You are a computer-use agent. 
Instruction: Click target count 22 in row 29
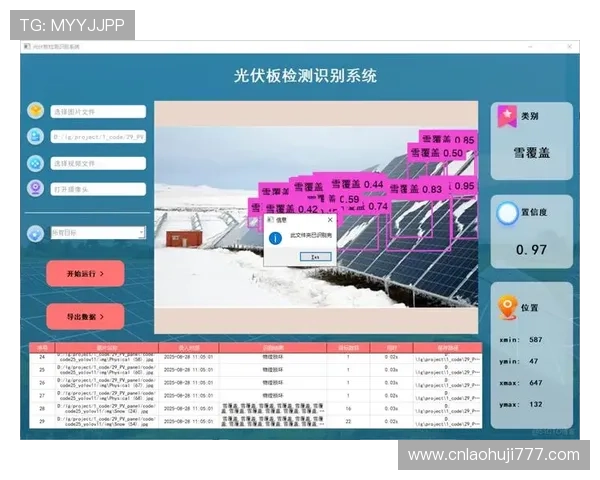click(348, 421)
